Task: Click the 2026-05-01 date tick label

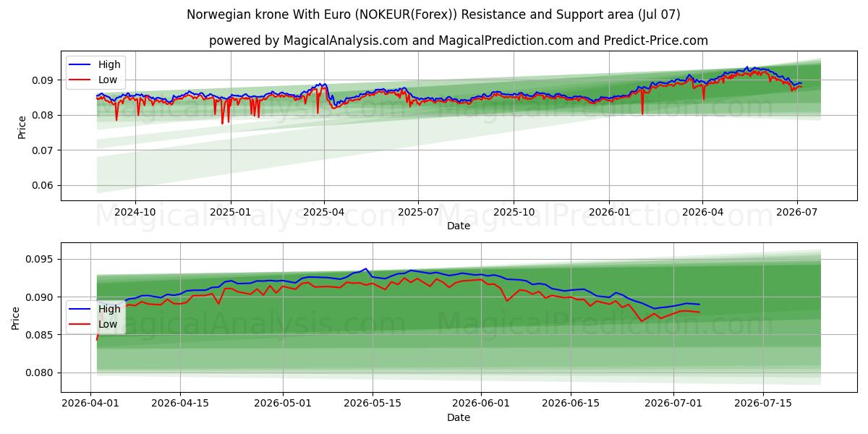Action: 283,405
